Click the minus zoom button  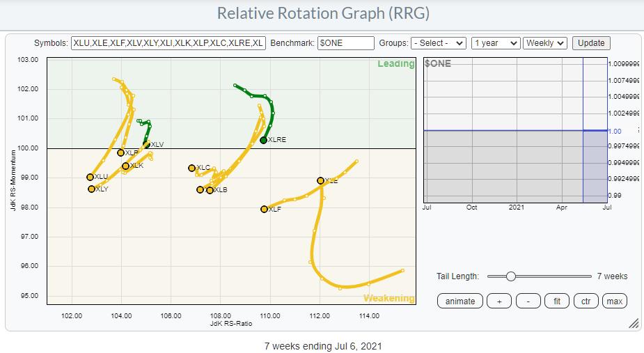[x=528, y=301]
